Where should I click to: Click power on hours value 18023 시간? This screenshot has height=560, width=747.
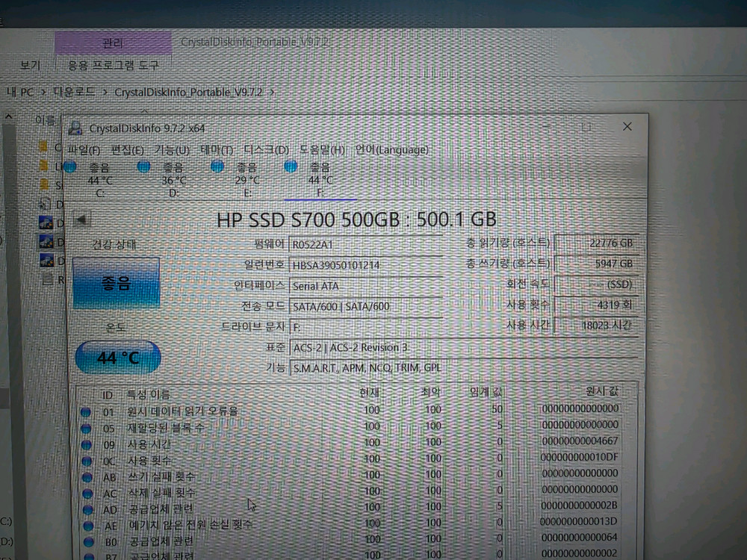pyautogui.click(x=595, y=326)
